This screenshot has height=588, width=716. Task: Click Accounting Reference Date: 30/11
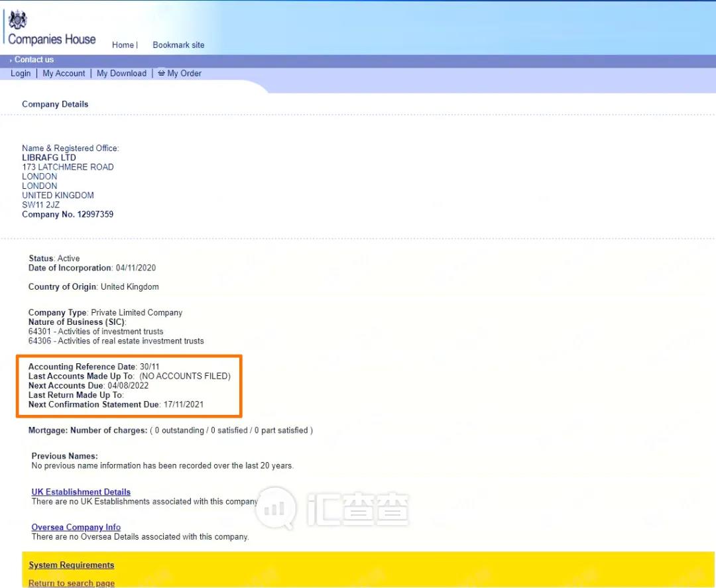(93, 367)
